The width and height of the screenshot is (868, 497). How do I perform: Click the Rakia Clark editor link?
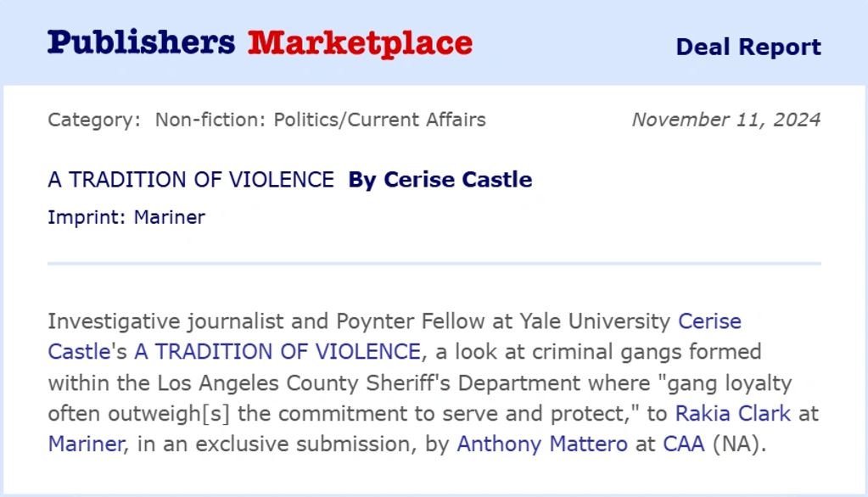point(732,413)
